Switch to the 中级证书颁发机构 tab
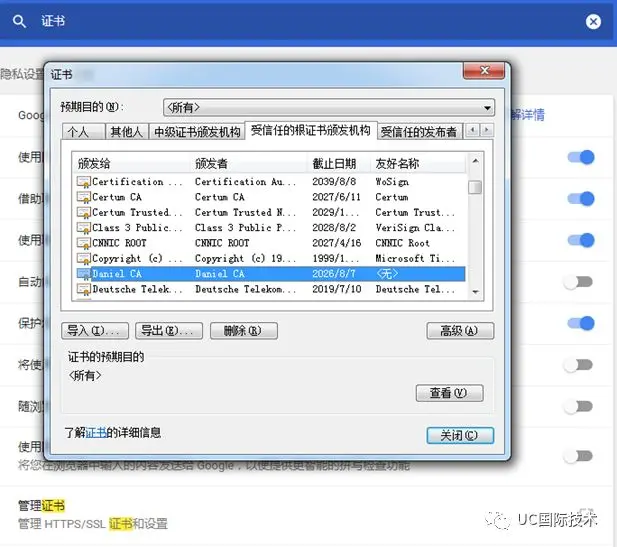617x547 pixels. [197, 131]
